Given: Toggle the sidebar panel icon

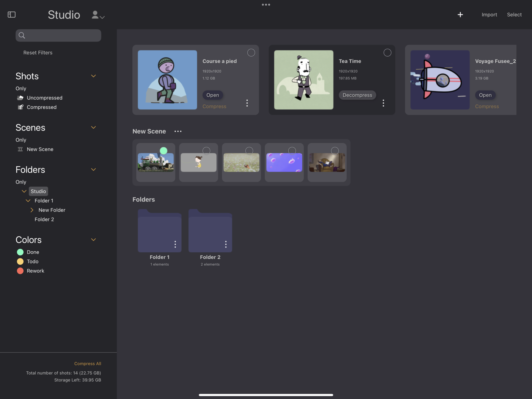Looking at the screenshot, I should [11, 14].
